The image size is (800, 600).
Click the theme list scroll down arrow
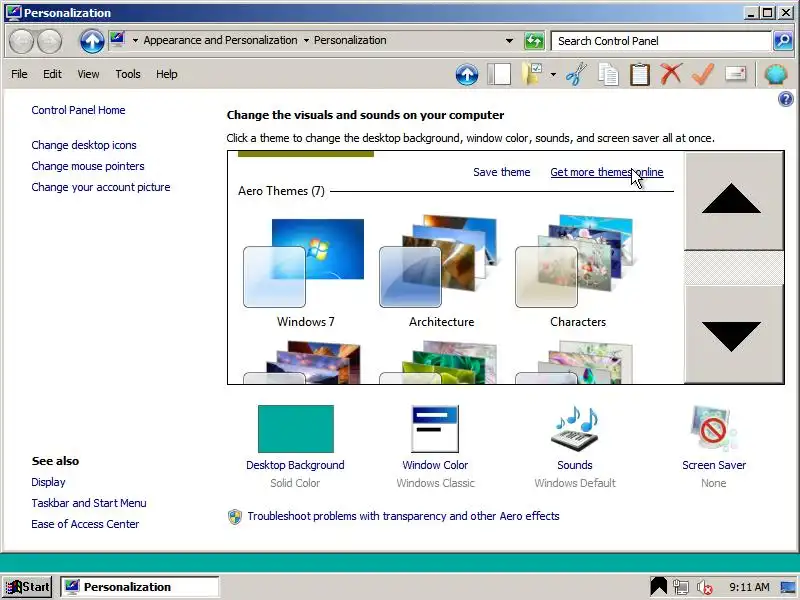[x=733, y=334]
